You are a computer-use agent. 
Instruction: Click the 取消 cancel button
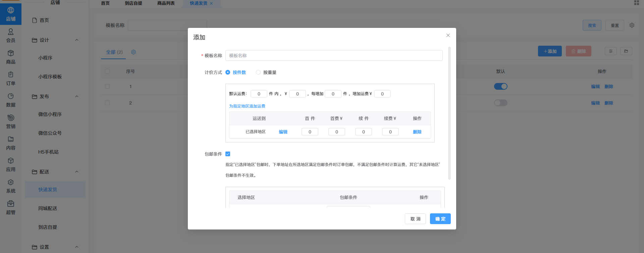(x=415, y=219)
